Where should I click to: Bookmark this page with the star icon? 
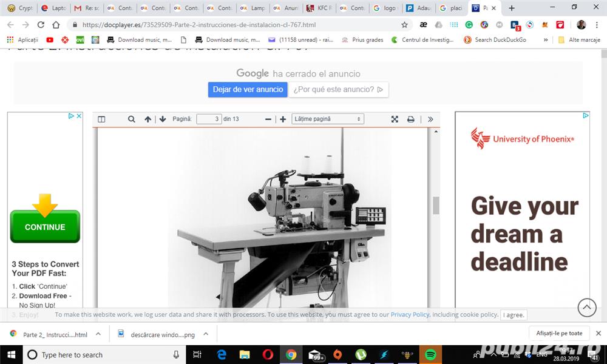click(405, 25)
